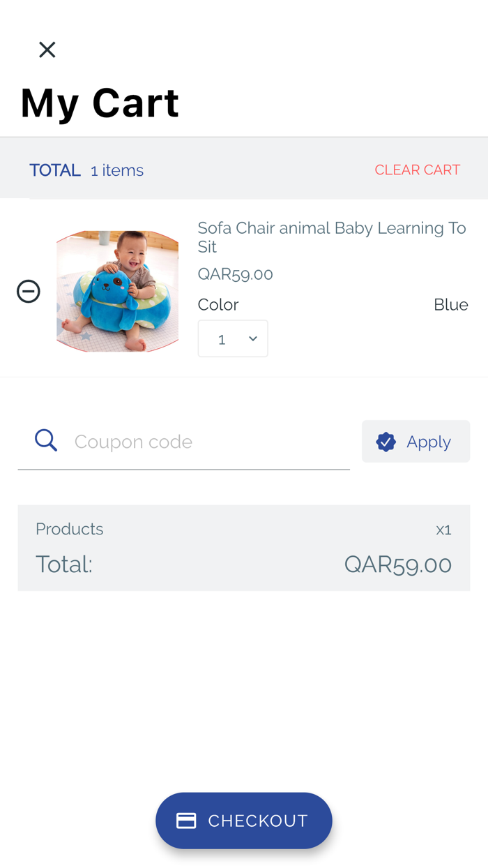This screenshot has height=868, width=488.
Task: Click the Products x1 summary row
Action: (x=243, y=530)
